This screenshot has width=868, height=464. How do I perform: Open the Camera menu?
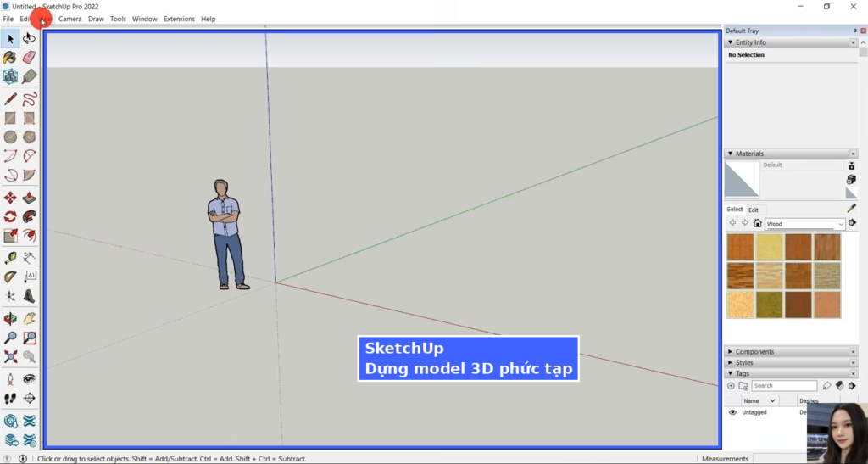[70, 19]
